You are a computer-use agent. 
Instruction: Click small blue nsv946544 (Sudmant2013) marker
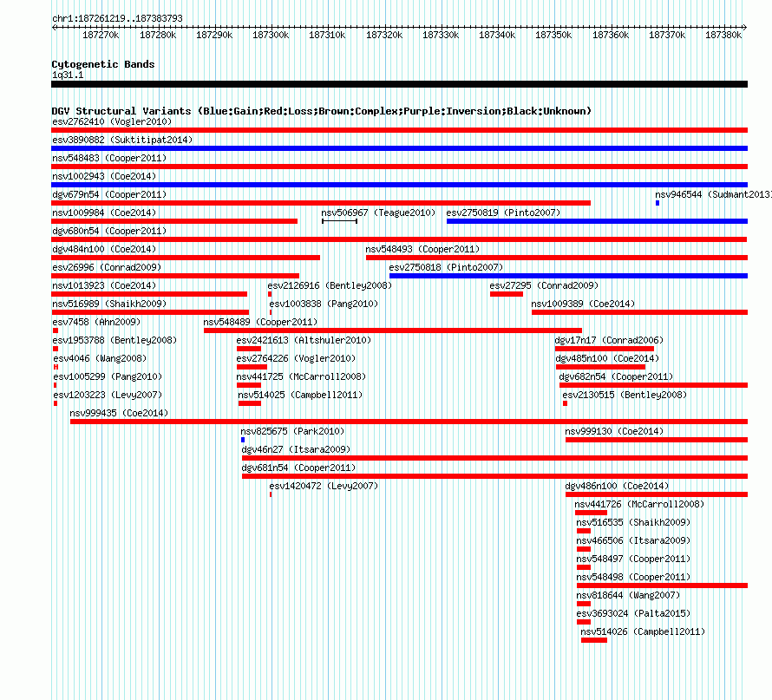pyautogui.click(x=658, y=203)
